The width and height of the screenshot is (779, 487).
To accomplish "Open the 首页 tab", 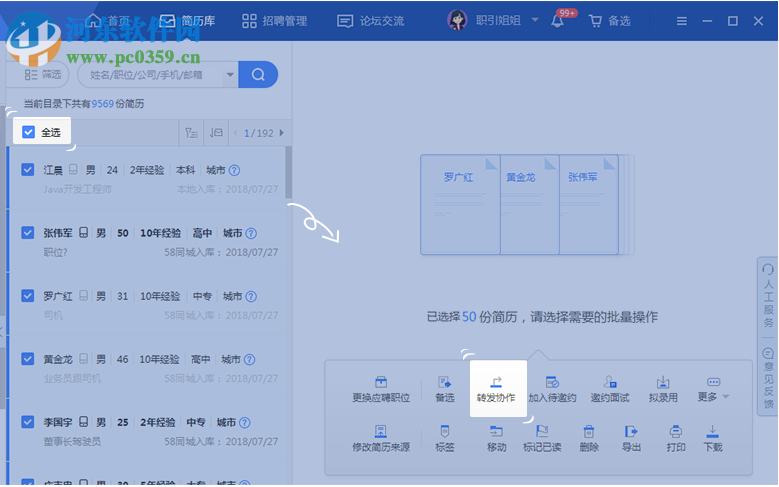I will [108, 20].
